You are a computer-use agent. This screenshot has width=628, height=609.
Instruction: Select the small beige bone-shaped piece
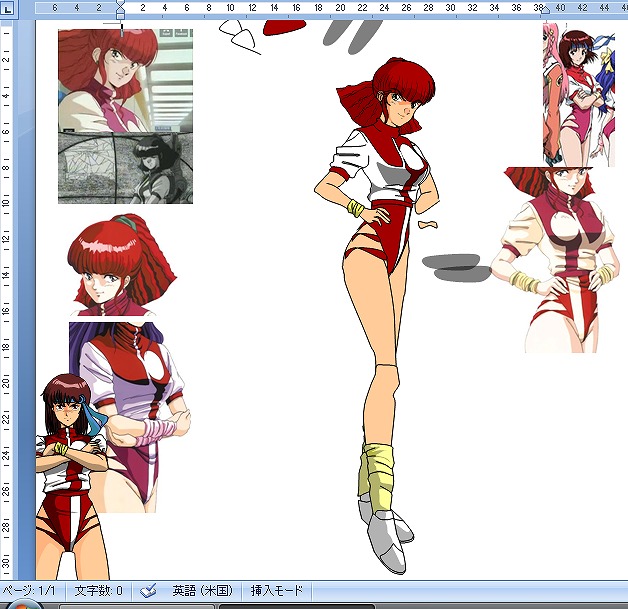[429, 224]
